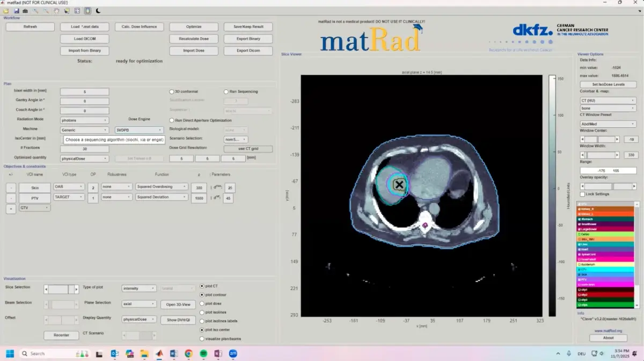Enable the plot dose option
The width and height of the screenshot is (644, 361).
(202, 304)
